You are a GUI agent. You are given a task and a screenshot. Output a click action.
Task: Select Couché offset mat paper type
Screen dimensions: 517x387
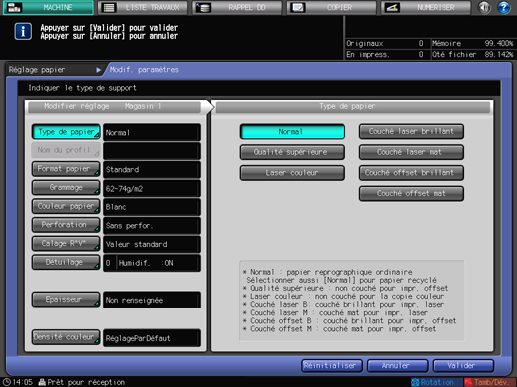click(x=411, y=194)
